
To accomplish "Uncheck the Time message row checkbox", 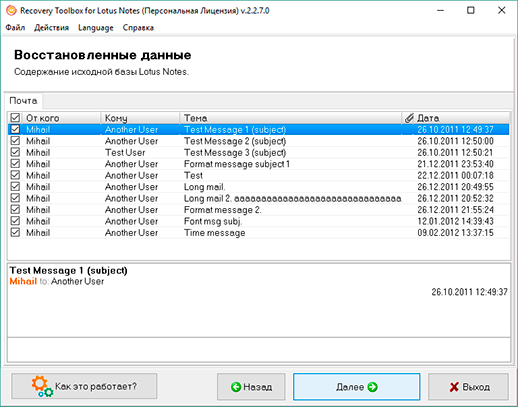I will (15, 232).
